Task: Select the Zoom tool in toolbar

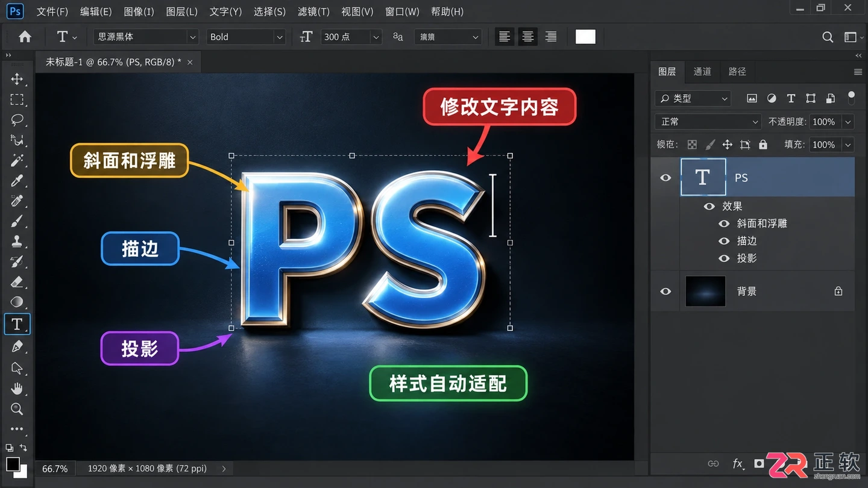Action: tap(17, 409)
